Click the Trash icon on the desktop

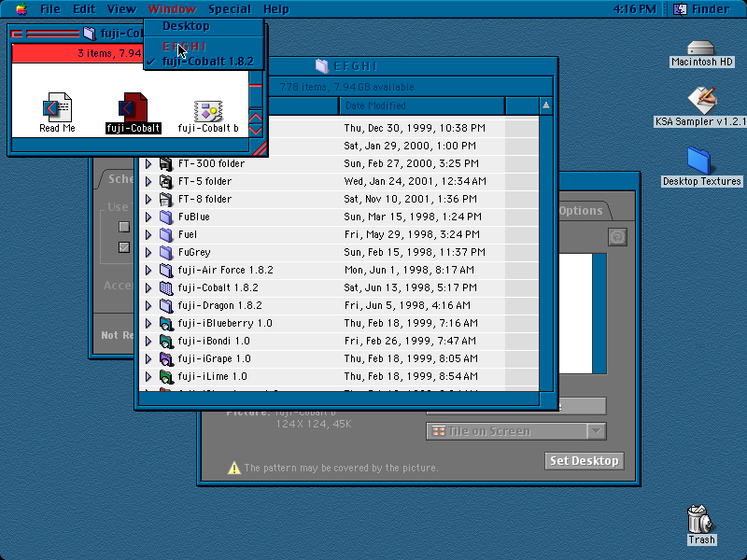(x=699, y=519)
